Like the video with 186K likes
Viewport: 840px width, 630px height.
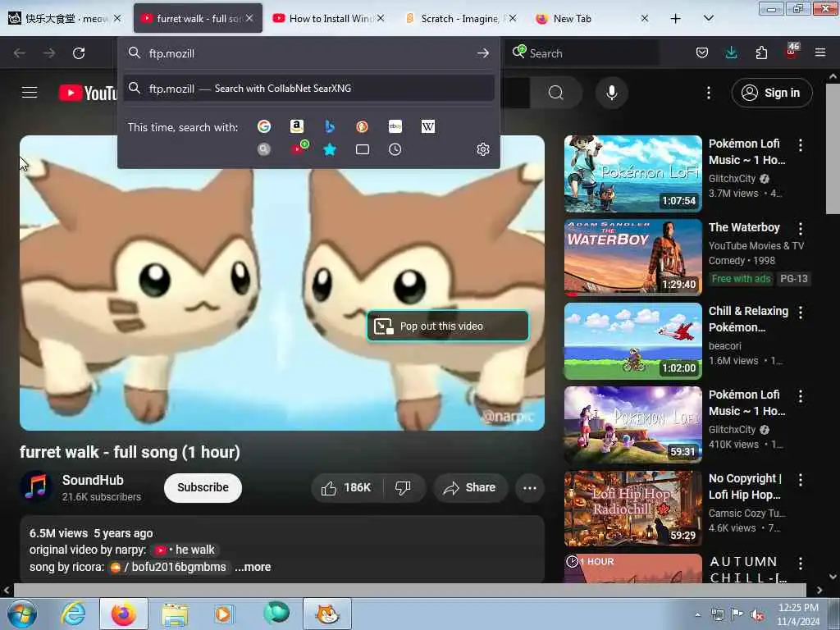pyautogui.click(x=347, y=487)
